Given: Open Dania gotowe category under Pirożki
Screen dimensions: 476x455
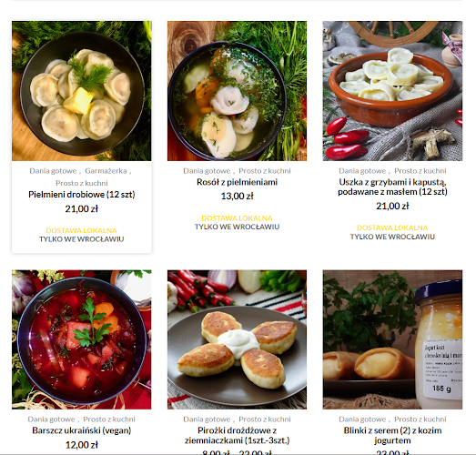Looking at the screenshot, I should (x=207, y=420).
